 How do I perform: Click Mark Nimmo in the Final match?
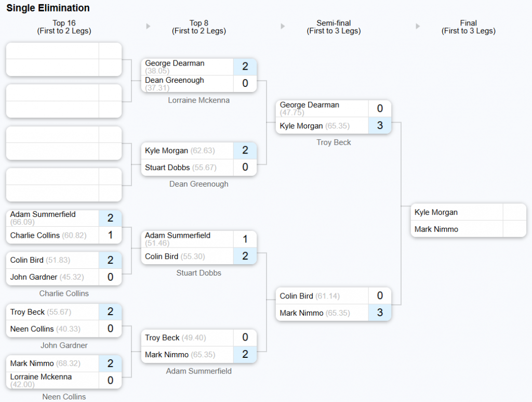tap(436, 229)
